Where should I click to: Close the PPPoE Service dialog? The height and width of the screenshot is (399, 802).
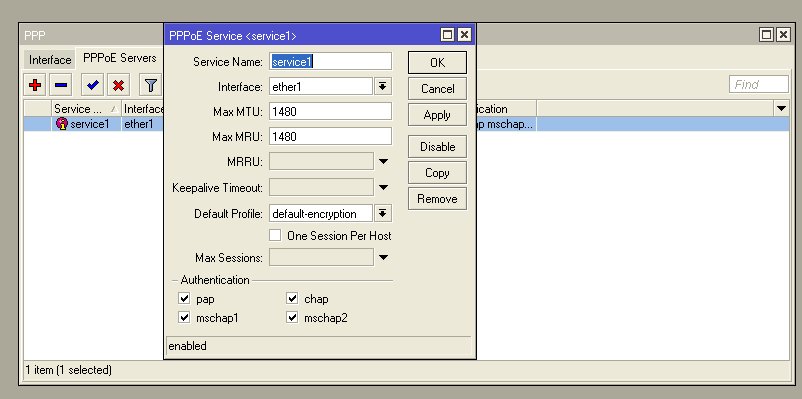(x=464, y=35)
